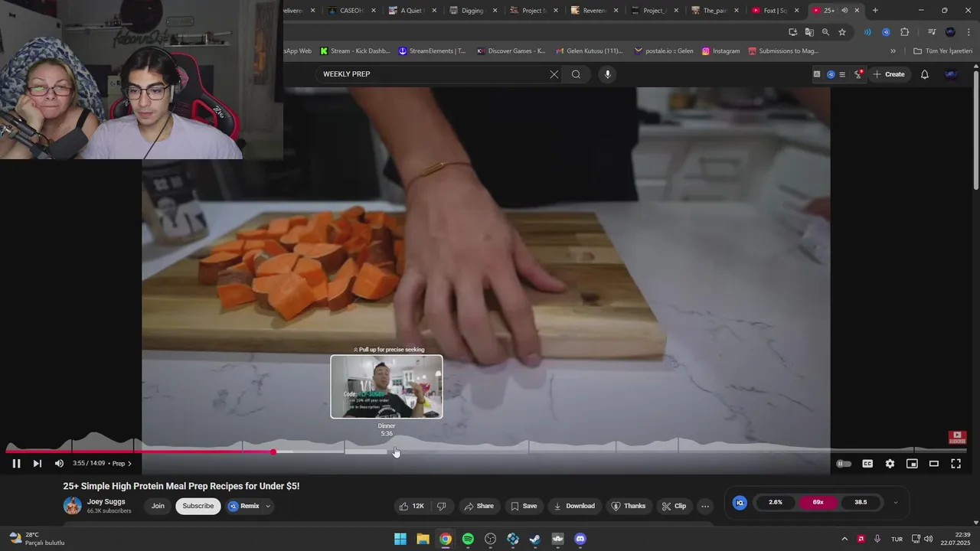
Task: Click the Dinner preview thumbnail
Action: (387, 386)
